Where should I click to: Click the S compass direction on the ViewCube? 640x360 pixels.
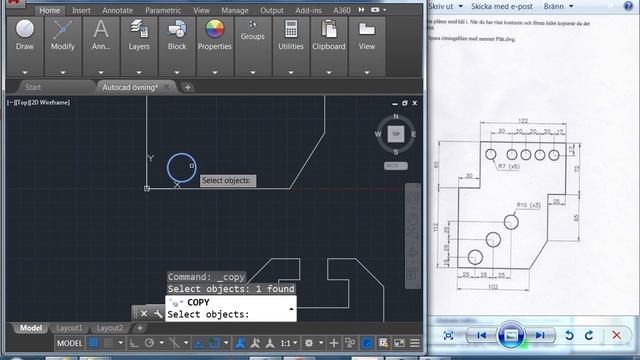(x=396, y=152)
